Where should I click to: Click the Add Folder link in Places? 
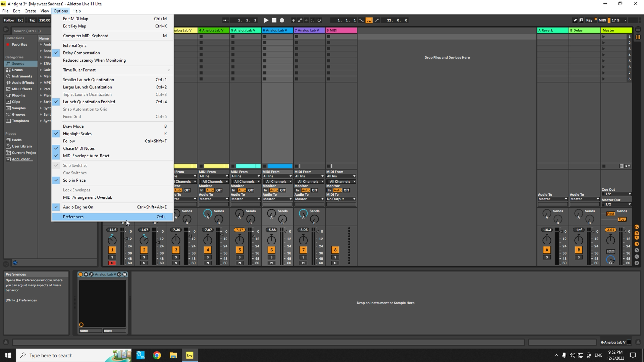pyautogui.click(x=22, y=159)
